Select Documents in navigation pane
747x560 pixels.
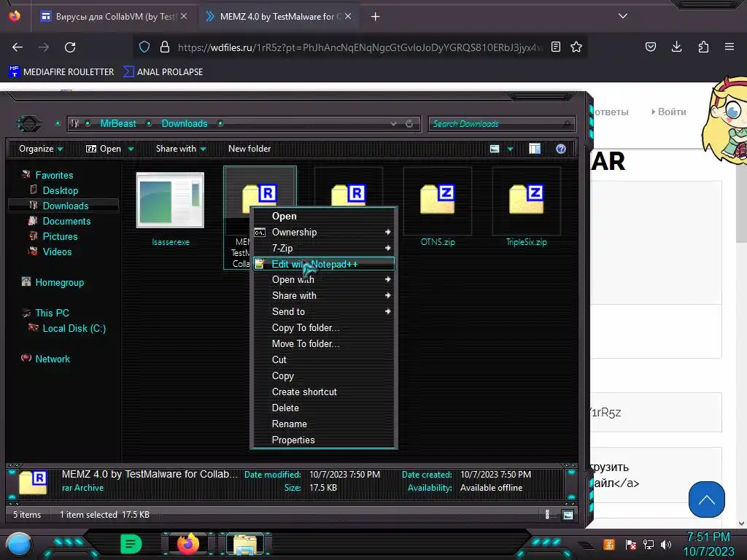point(66,221)
